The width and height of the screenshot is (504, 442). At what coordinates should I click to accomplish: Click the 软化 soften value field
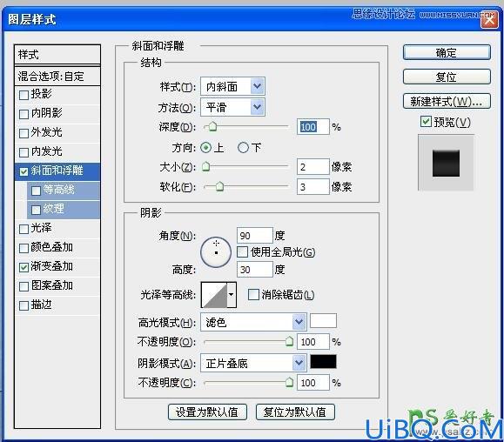click(x=313, y=186)
